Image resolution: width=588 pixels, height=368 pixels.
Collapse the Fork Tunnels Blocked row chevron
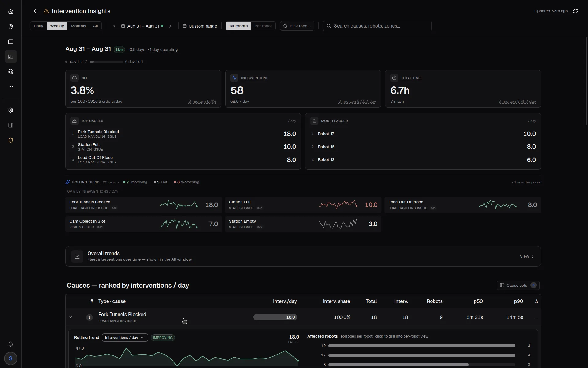71,317
